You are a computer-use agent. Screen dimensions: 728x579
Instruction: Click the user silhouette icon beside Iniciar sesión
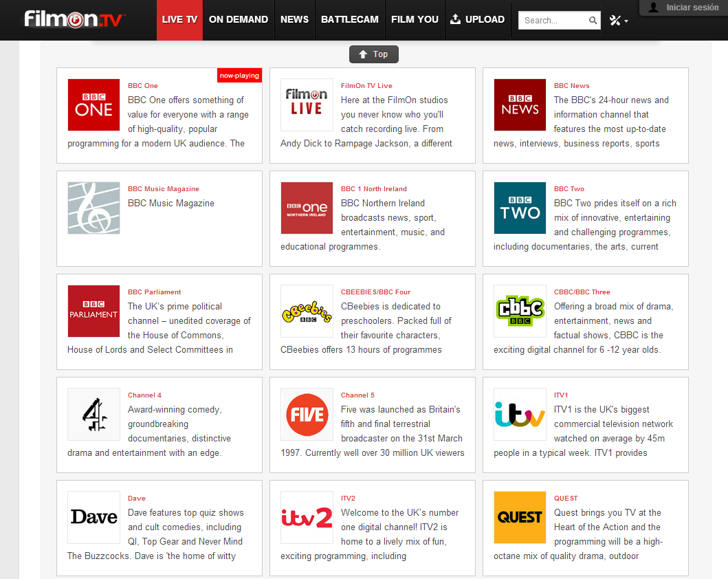click(x=653, y=8)
